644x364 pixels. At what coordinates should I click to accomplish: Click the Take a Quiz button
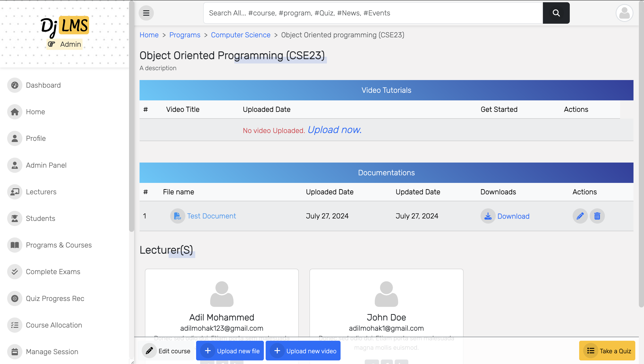coord(607,351)
